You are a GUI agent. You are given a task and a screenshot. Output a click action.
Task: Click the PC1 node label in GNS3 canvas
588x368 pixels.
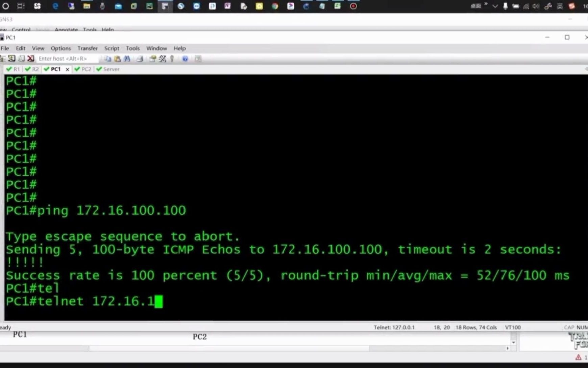pyautogui.click(x=20, y=335)
